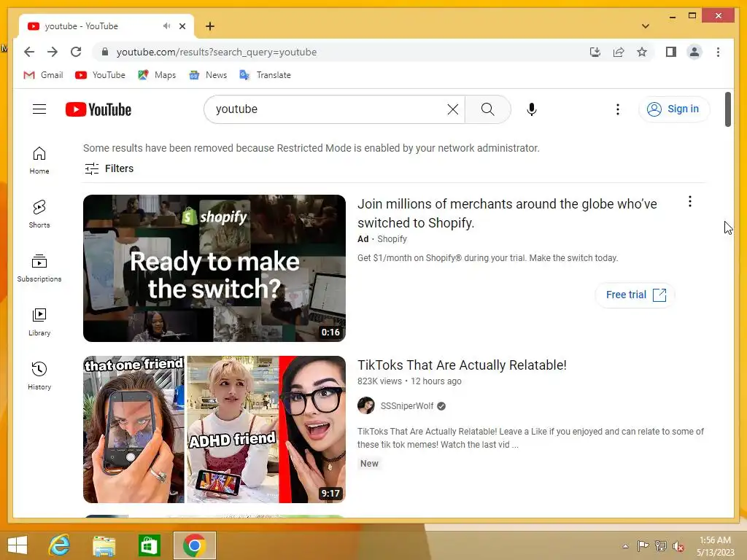
Task: Toggle the Chrome side panel
Action: tap(671, 52)
